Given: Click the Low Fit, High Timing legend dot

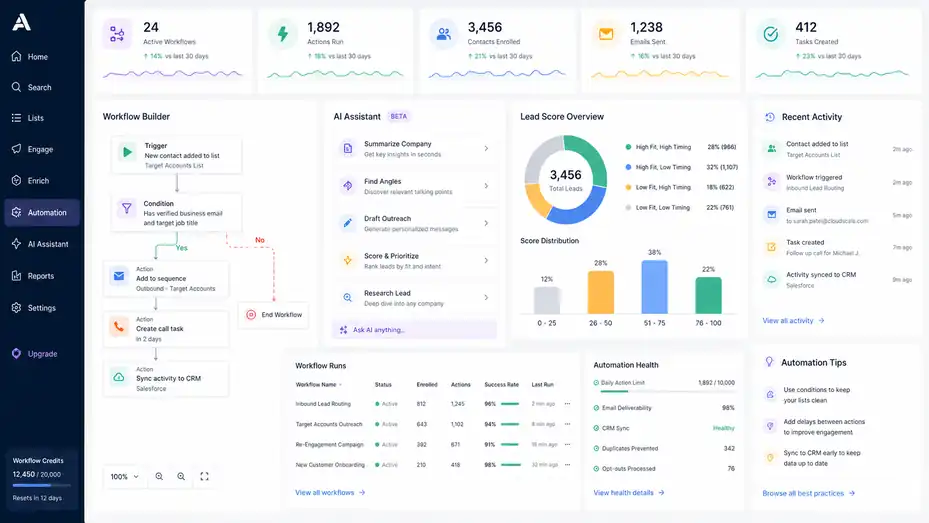Looking at the screenshot, I should point(628,187).
